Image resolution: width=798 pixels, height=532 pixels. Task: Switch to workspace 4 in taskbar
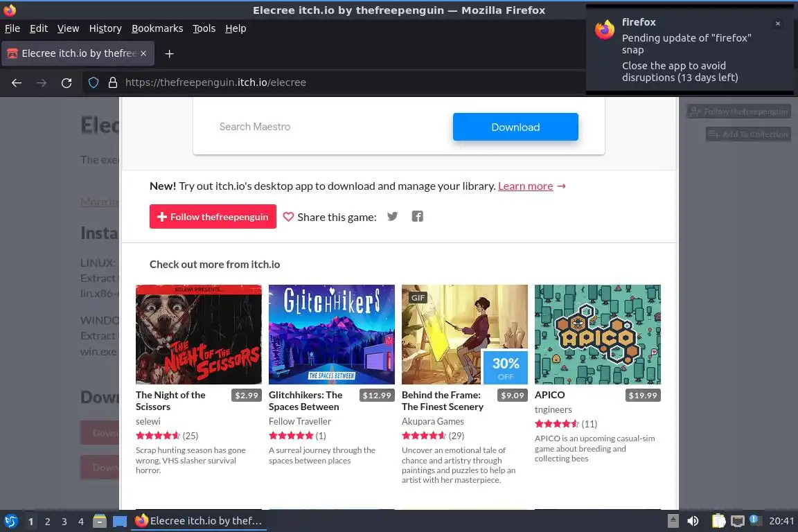81,522
